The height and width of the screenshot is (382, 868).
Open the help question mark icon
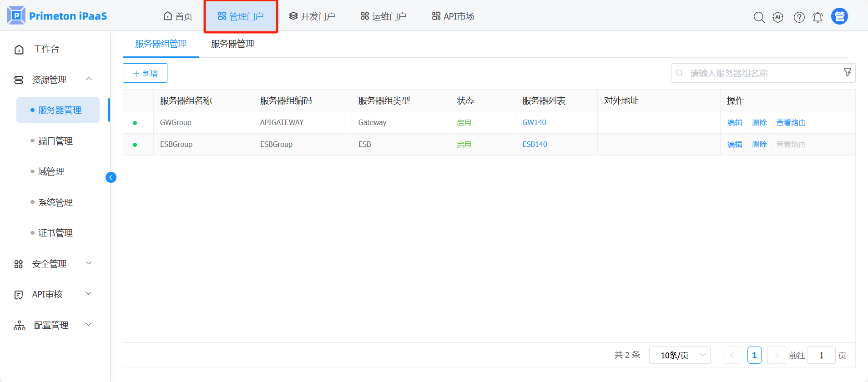799,17
